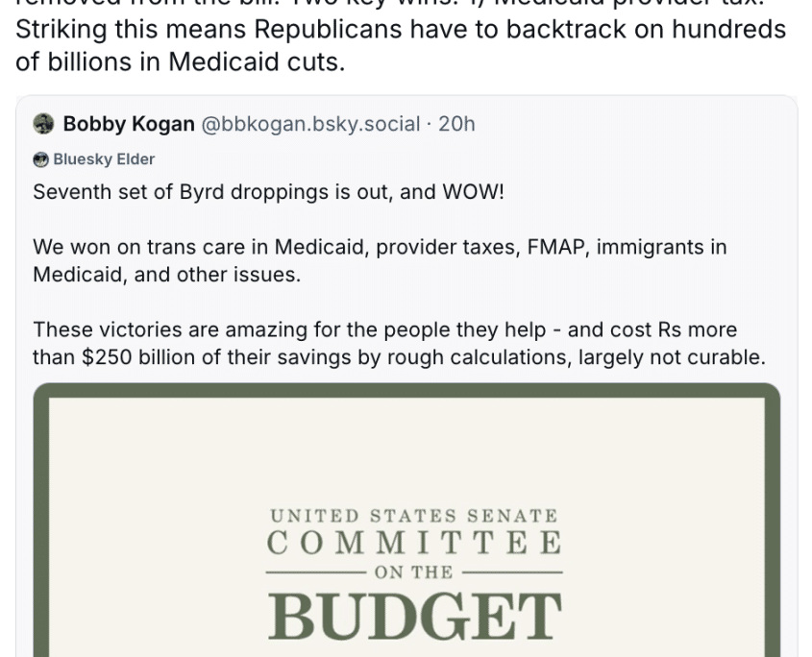Open the Bobby Kogan display name link
Image resolution: width=812 pixels, height=657 pixels.
129,124
